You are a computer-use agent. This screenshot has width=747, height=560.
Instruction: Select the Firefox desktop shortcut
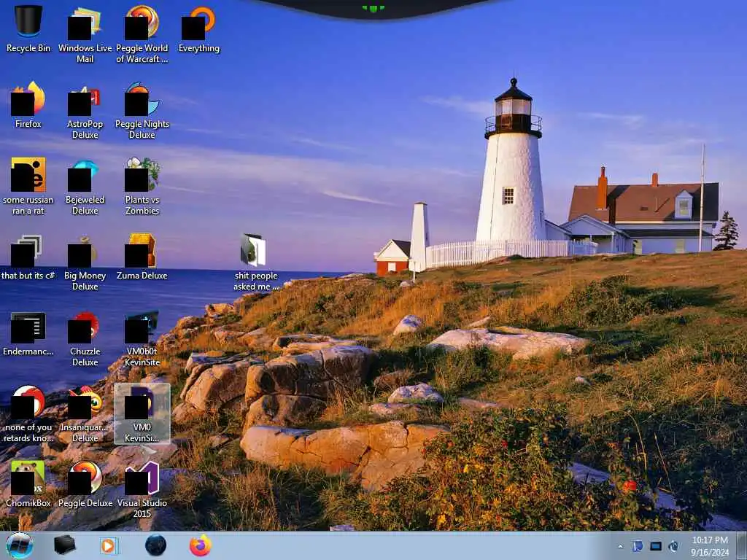tap(28, 105)
